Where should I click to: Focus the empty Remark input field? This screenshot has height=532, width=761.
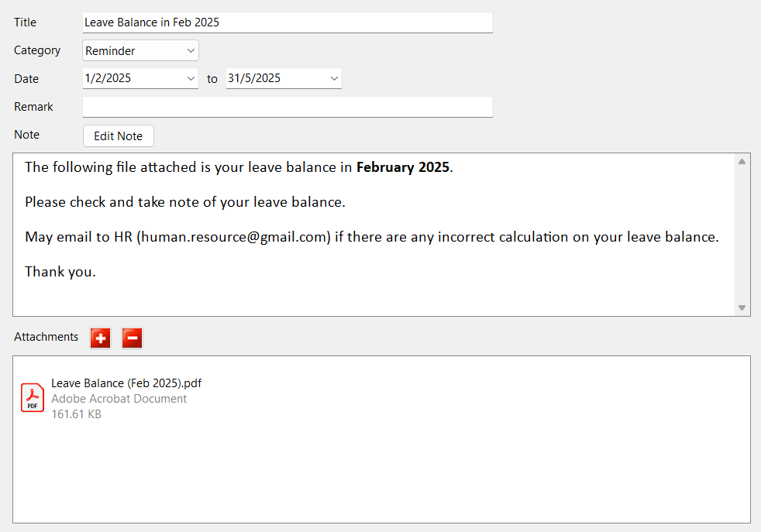[287, 107]
